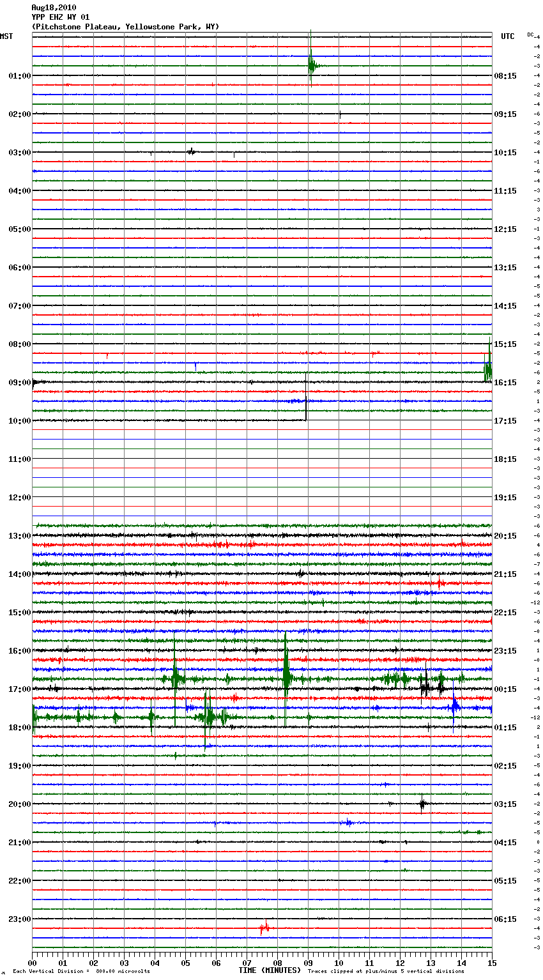The height and width of the screenshot is (980, 543).
Task: Click the "TIME (MINUTES)" axis title
Action: tap(270, 970)
